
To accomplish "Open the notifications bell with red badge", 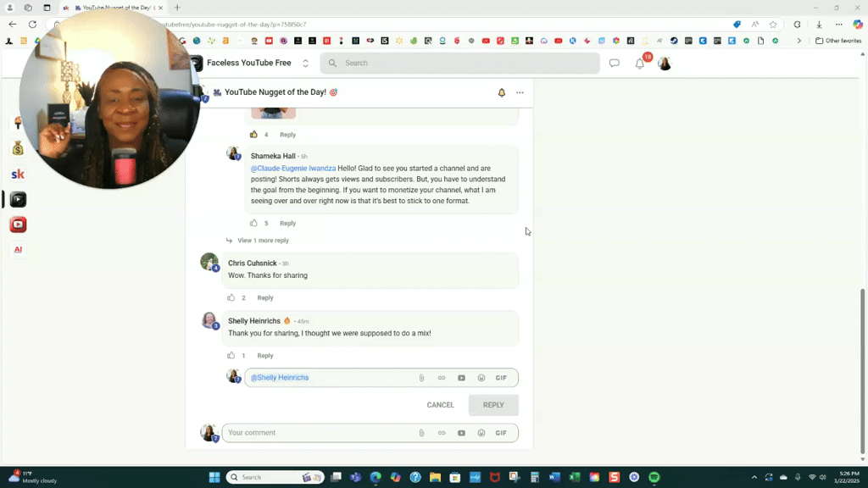I will 640,63.
